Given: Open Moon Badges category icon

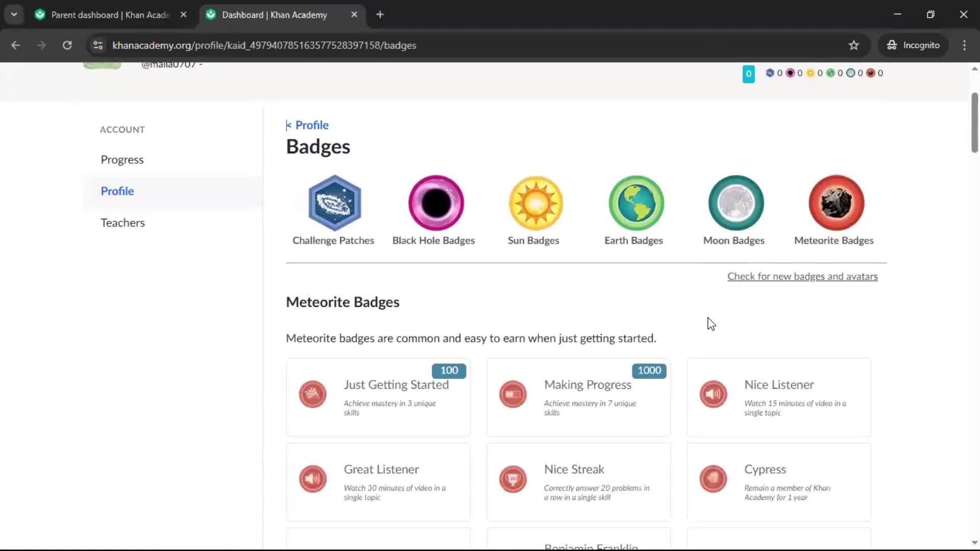Looking at the screenshot, I should (736, 203).
